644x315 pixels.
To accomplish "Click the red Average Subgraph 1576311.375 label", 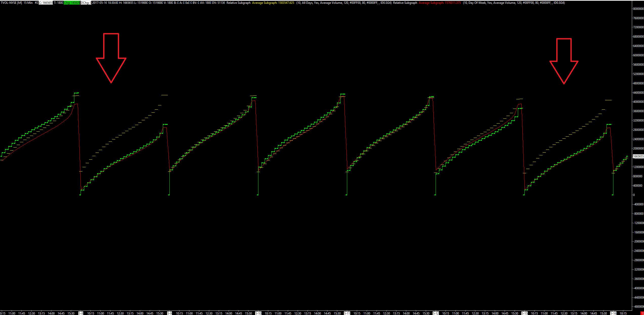I will pos(440,3).
